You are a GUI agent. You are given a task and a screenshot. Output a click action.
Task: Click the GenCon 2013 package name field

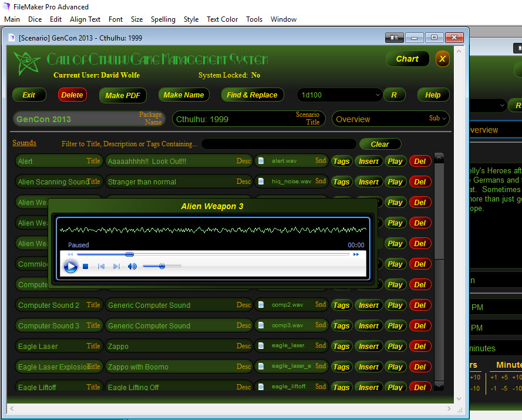point(90,119)
